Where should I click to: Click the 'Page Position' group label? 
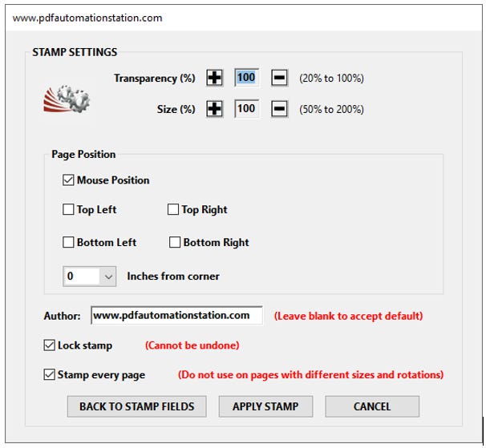(83, 155)
